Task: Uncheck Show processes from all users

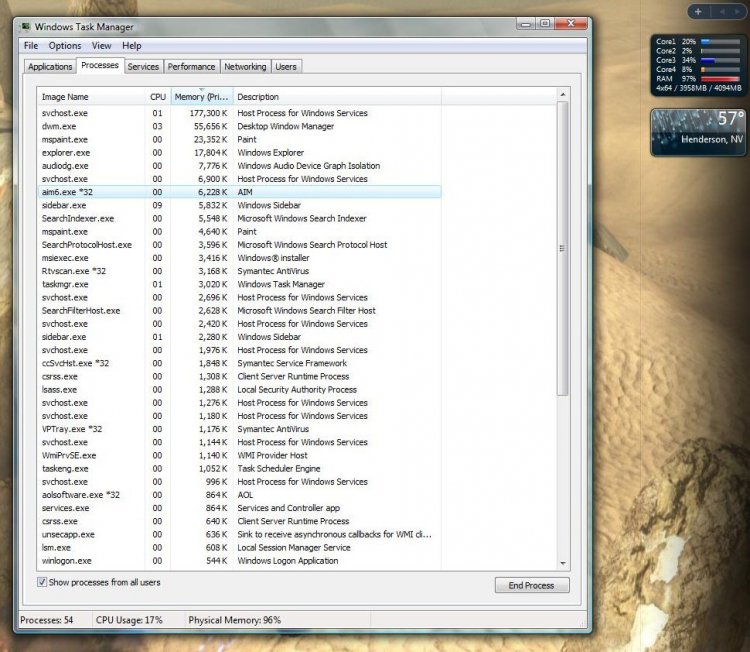Action: pyautogui.click(x=42, y=582)
